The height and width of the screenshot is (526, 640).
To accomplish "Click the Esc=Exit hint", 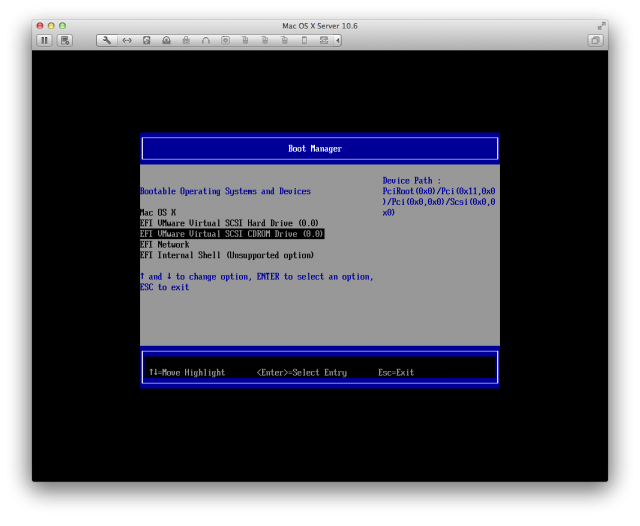I will (396, 373).
